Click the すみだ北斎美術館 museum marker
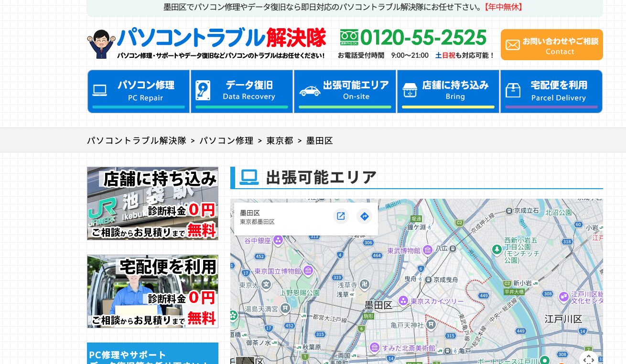 (374, 348)
